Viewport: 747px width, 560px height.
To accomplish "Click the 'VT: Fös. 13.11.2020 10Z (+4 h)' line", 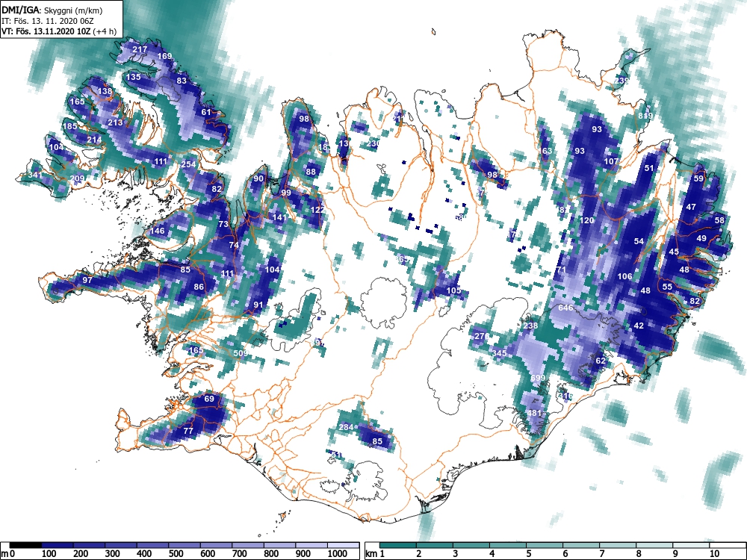I will [59, 31].
